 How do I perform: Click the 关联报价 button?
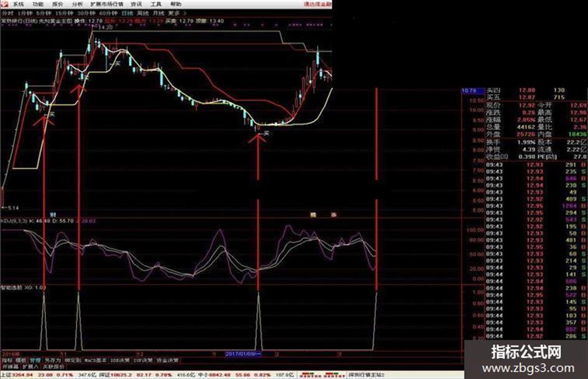point(54,367)
